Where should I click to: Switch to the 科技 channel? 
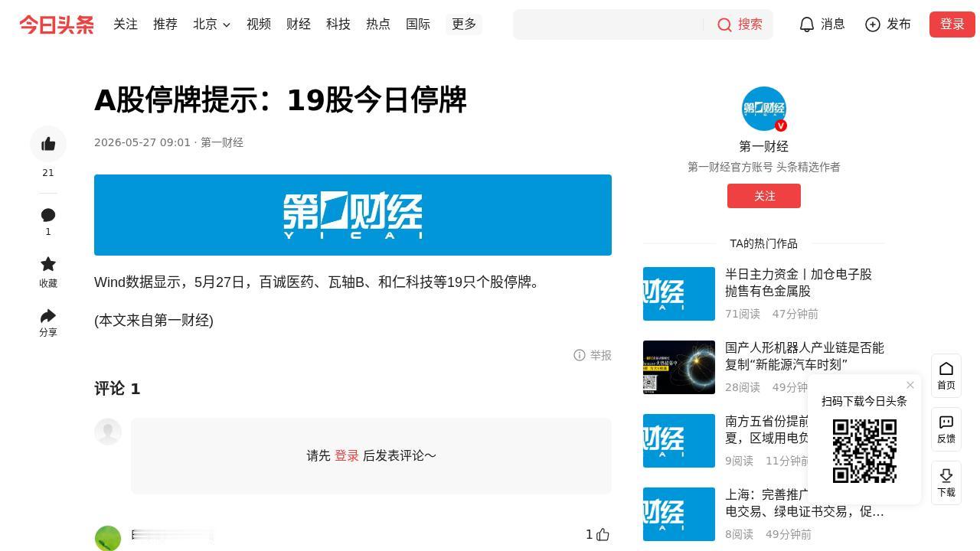coord(338,24)
